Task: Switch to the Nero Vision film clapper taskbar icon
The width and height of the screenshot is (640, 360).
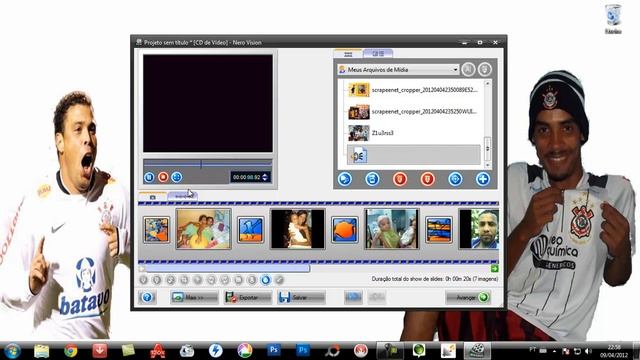Action: (477, 351)
